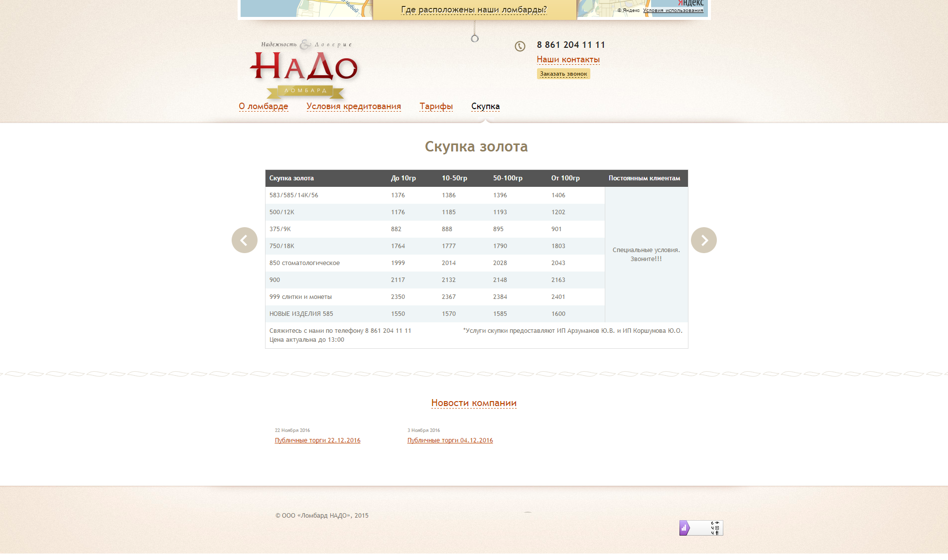The image size is (948, 560).
Task: Open the 'Наши контакты' link
Action: point(568,59)
